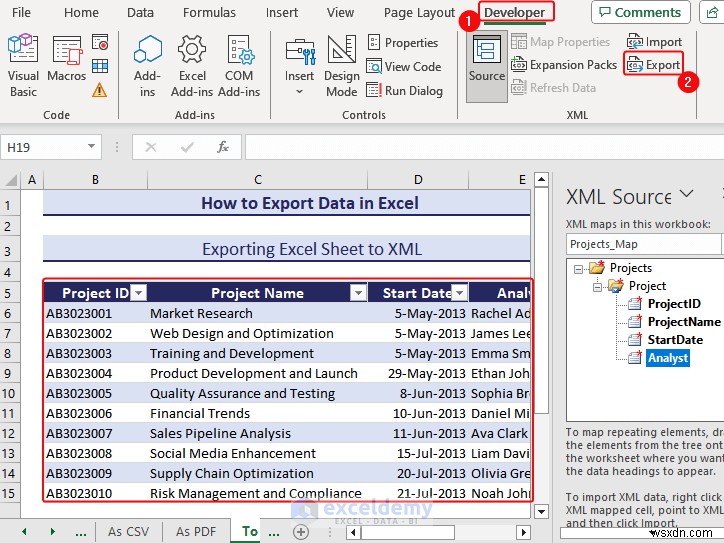Viewport: 724px width, 543px height.
Task: Click next sheet navigation arrow
Action: [x=53, y=531]
